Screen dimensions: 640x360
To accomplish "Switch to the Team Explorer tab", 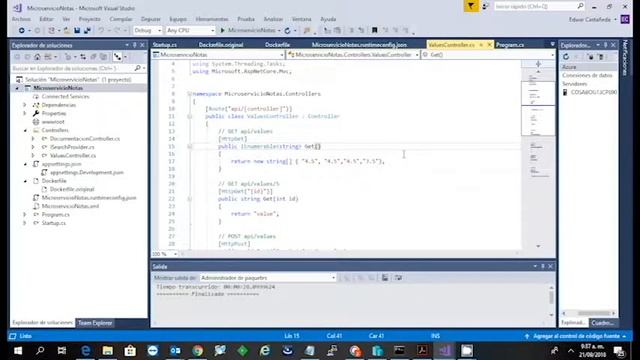I will tap(95, 323).
